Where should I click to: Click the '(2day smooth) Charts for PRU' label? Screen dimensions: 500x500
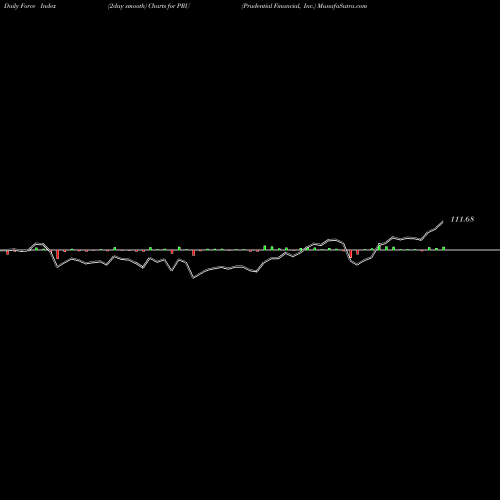coord(149,6)
